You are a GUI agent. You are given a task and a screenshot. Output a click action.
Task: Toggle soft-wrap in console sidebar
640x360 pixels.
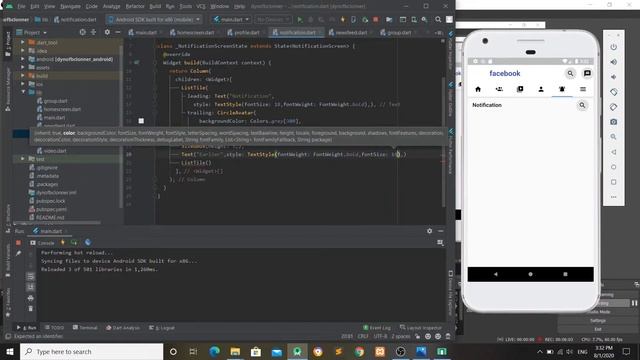(x=31, y=277)
